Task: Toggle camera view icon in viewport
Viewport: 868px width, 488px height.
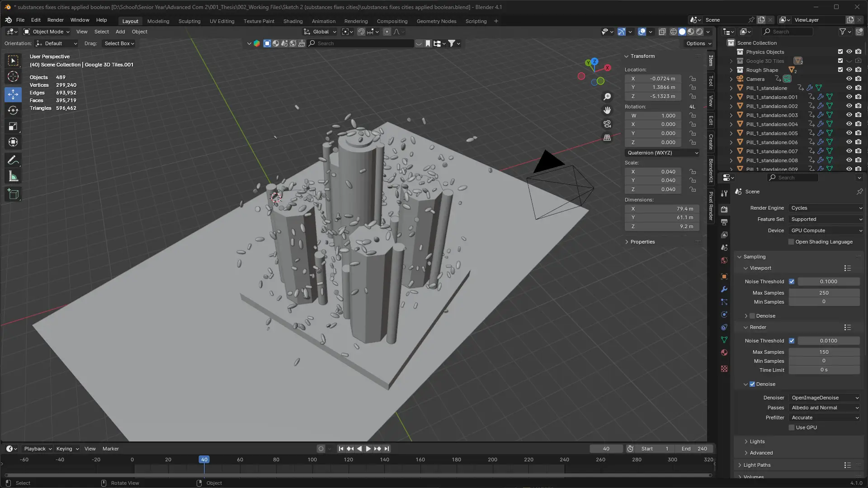Action: pos(607,124)
